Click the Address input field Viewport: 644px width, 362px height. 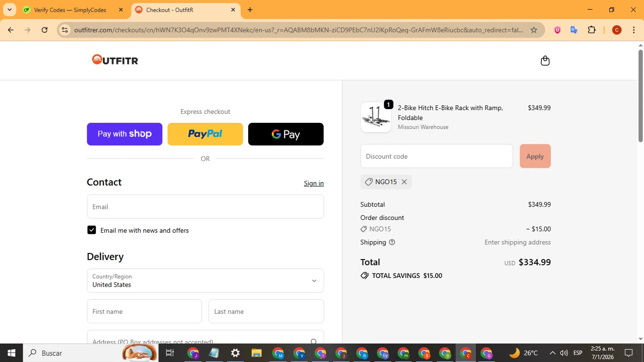205,337
